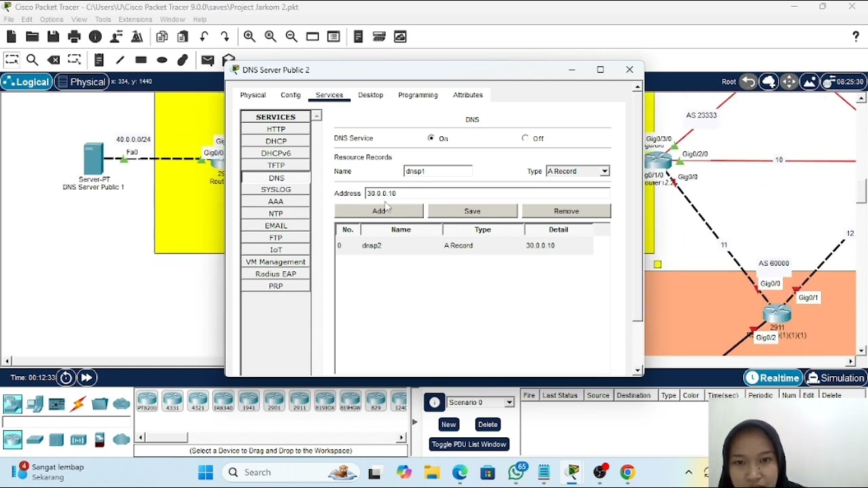
Task: Open the Options menu
Action: [52, 19]
